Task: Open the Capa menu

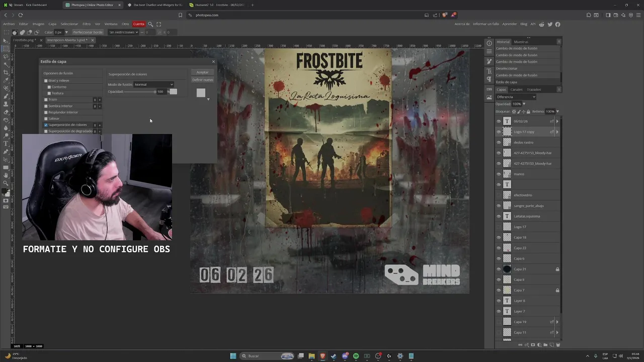Action: (x=52, y=24)
